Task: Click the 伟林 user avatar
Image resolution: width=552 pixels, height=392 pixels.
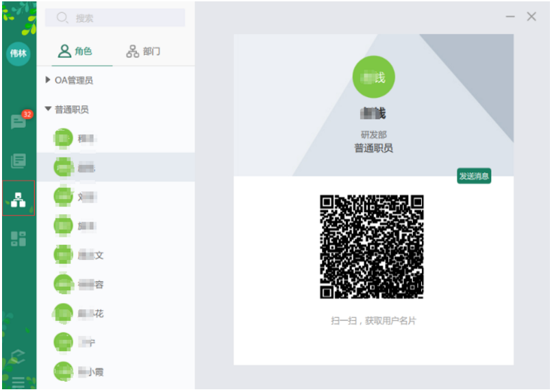Action: click(18, 53)
